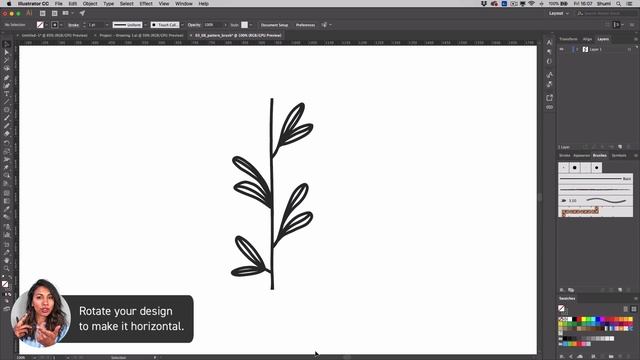Click the New Brush icon in Brushes panel

620,290
